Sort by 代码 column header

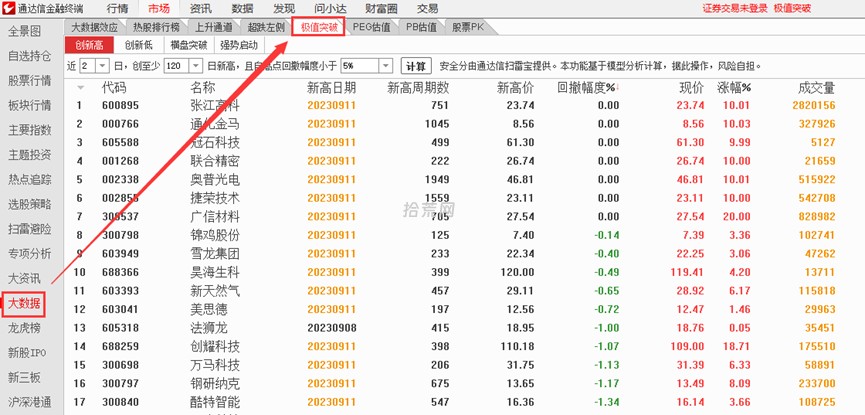(114, 88)
